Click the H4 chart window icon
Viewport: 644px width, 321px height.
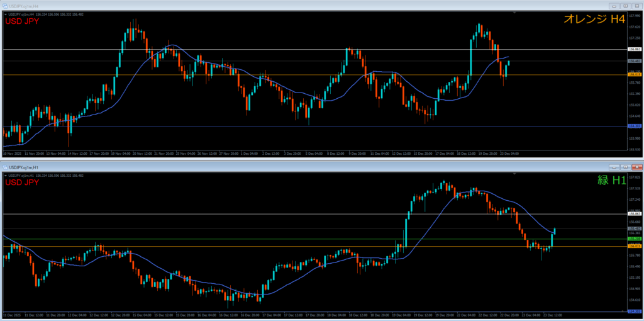[6, 5]
